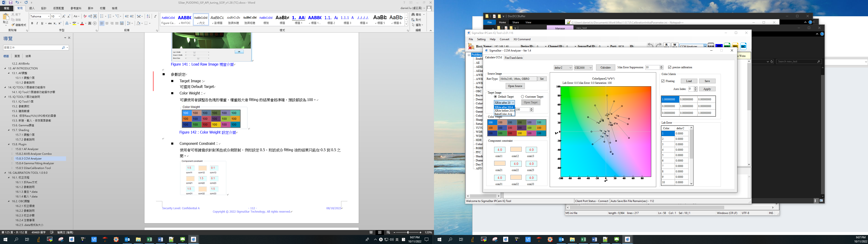Select the Customer Target radio button

tap(523, 96)
